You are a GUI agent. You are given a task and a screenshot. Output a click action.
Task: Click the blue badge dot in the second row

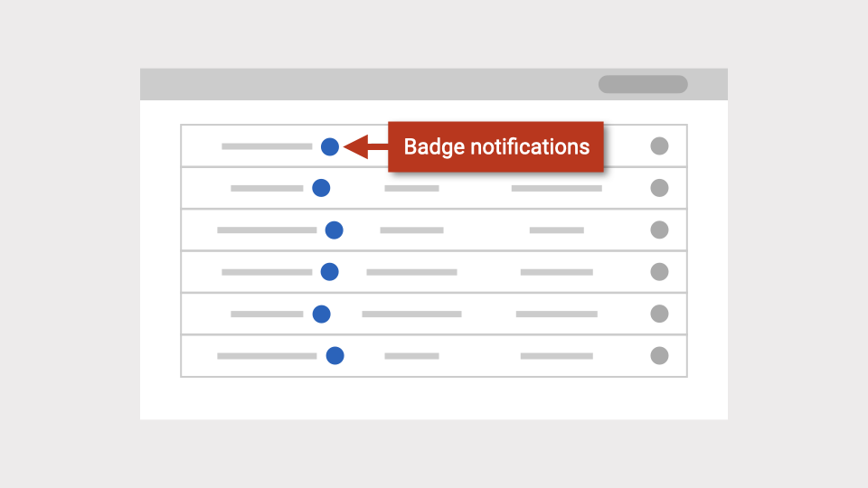321,188
